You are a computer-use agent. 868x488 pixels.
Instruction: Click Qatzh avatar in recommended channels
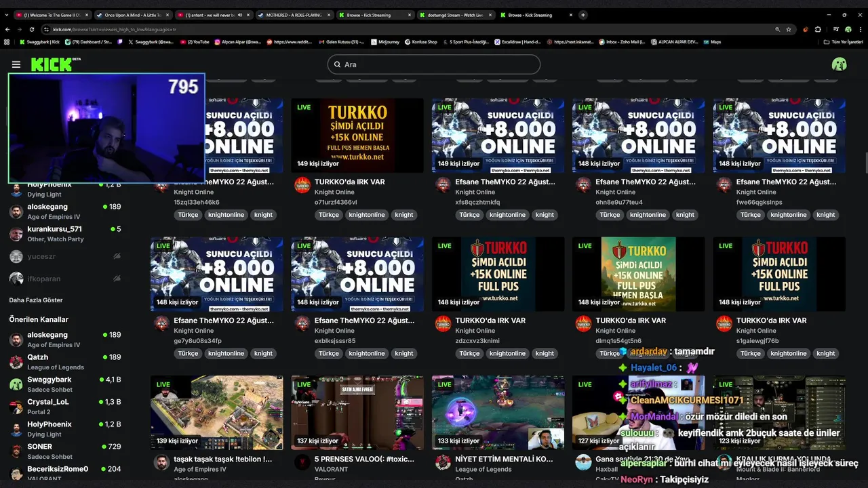coord(16,362)
